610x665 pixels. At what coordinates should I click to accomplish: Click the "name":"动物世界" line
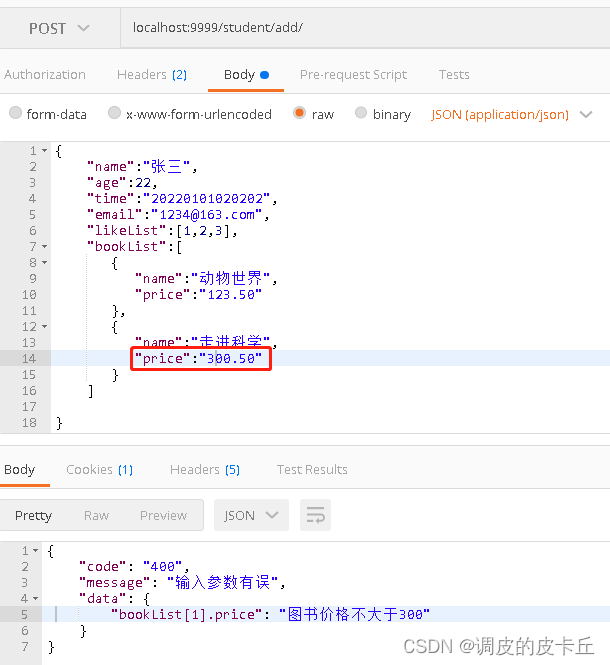coord(206,279)
